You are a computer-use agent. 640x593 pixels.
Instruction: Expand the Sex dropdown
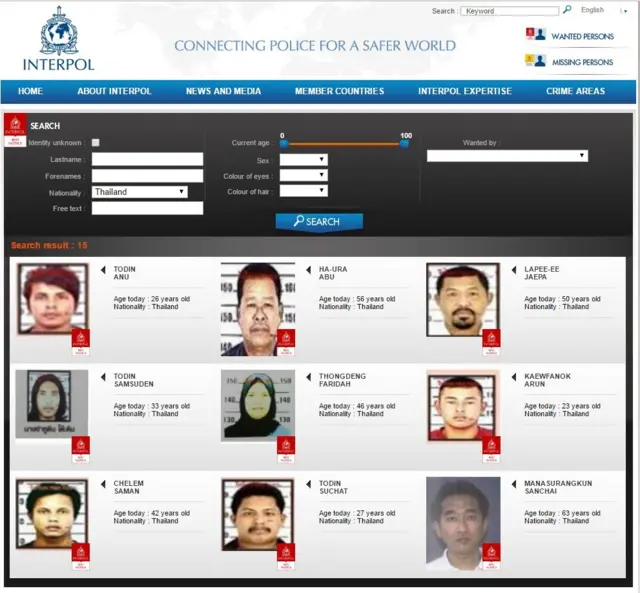click(x=303, y=159)
